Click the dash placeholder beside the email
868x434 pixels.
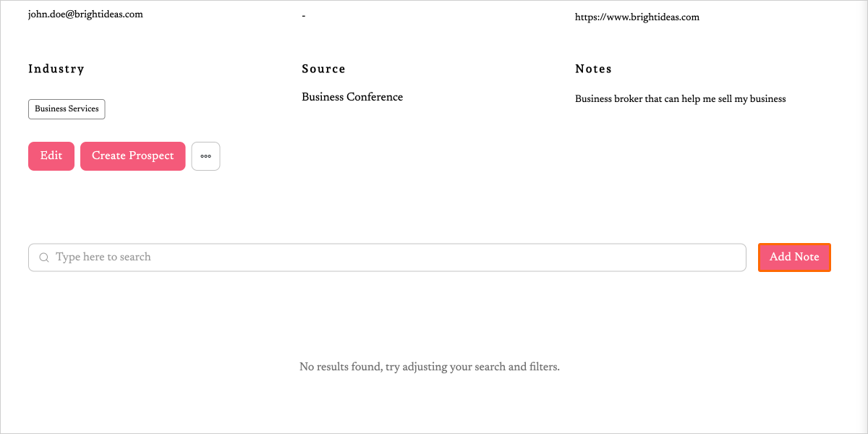click(x=304, y=16)
